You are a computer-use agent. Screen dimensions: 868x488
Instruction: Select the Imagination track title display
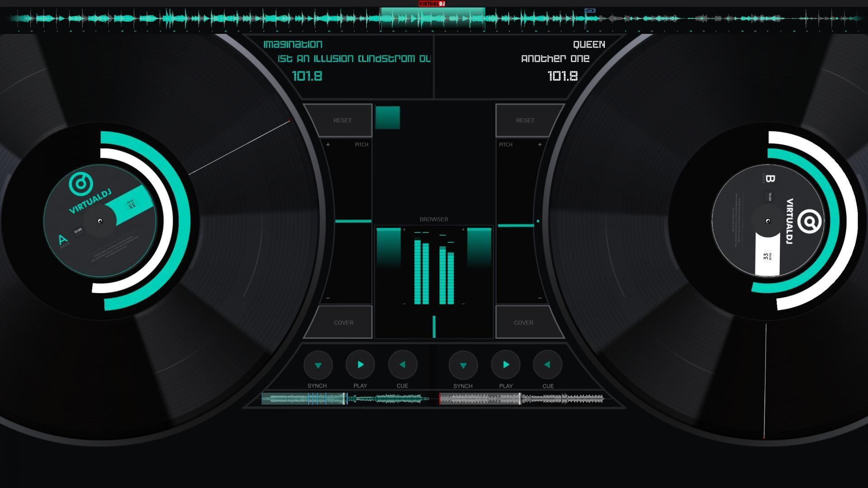(293, 44)
